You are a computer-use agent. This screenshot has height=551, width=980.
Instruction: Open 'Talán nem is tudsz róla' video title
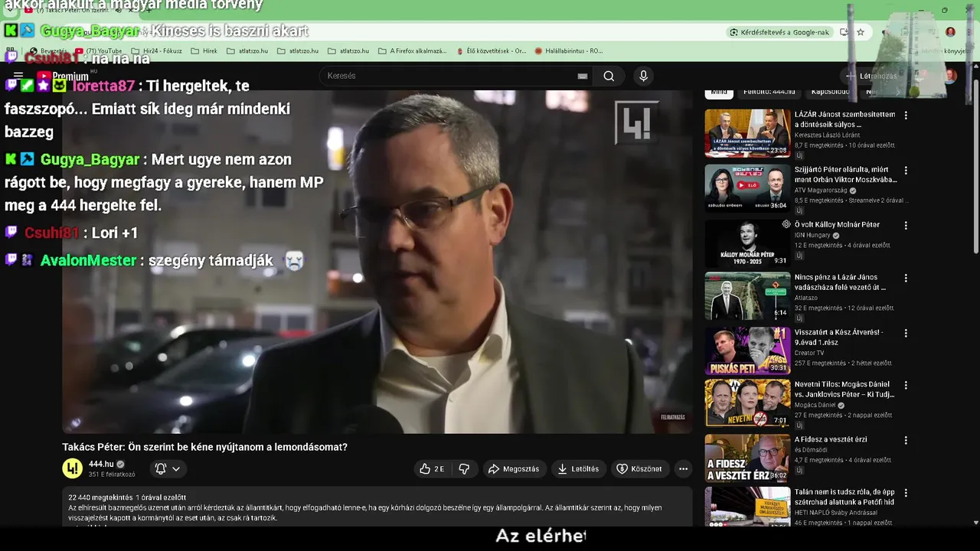844,497
